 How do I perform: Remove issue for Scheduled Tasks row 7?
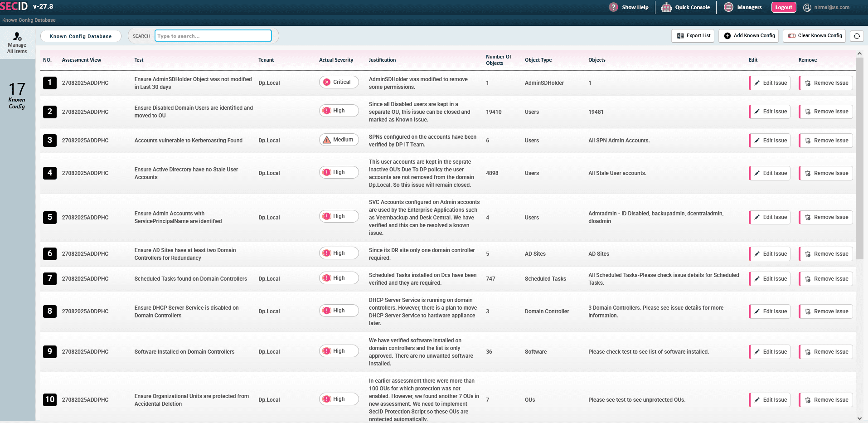[x=825, y=279]
